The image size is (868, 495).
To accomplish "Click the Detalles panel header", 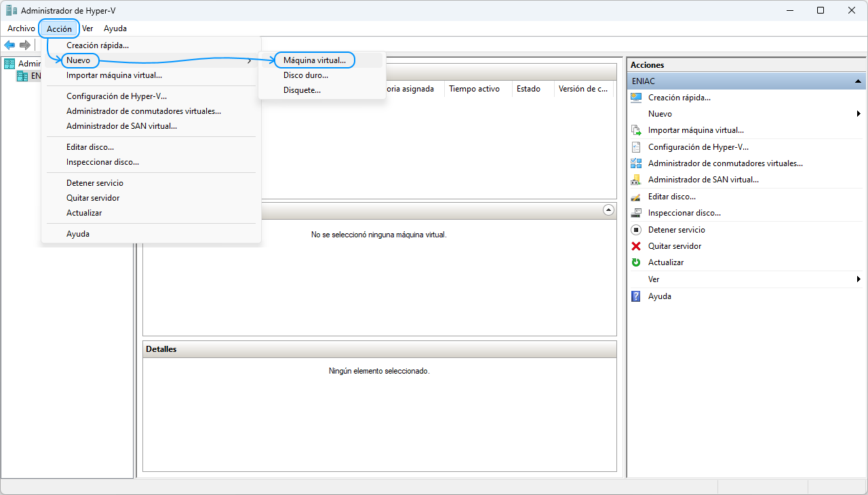I will [x=380, y=349].
